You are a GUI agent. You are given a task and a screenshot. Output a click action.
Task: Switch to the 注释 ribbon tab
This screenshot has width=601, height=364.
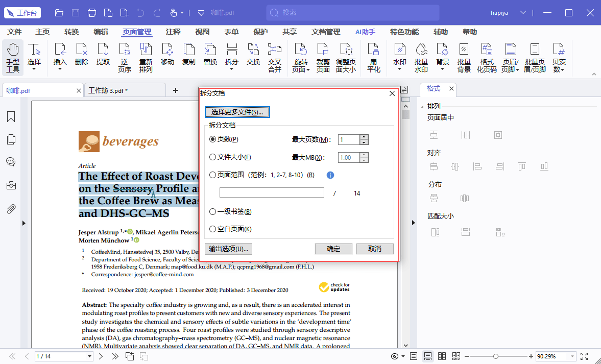[x=173, y=32]
